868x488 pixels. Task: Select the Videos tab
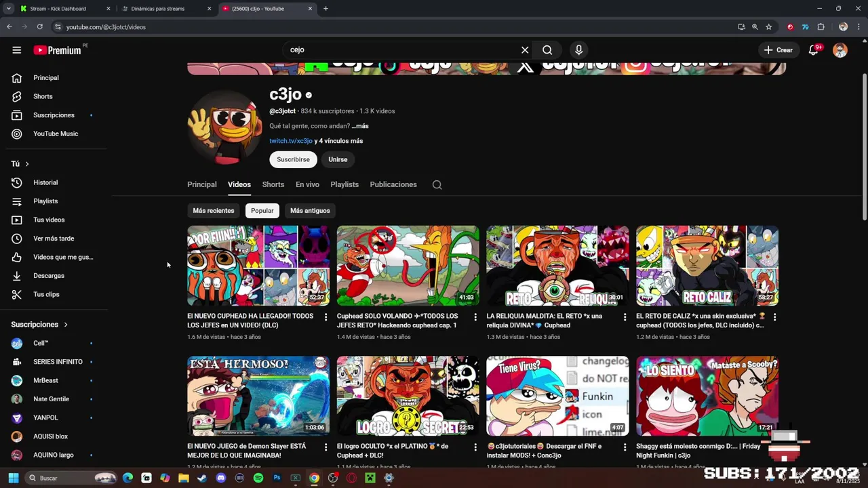click(x=239, y=184)
